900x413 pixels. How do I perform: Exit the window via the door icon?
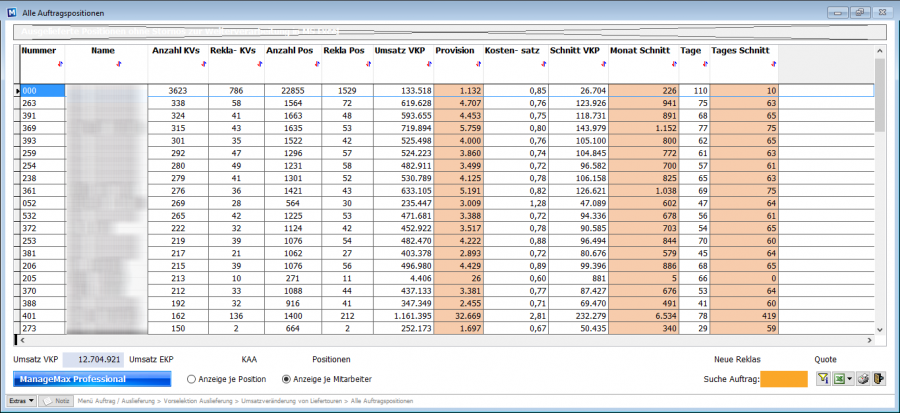click(879, 379)
